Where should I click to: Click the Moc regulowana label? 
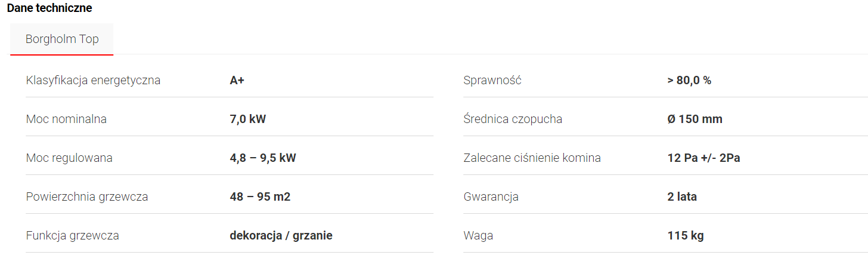(x=69, y=158)
